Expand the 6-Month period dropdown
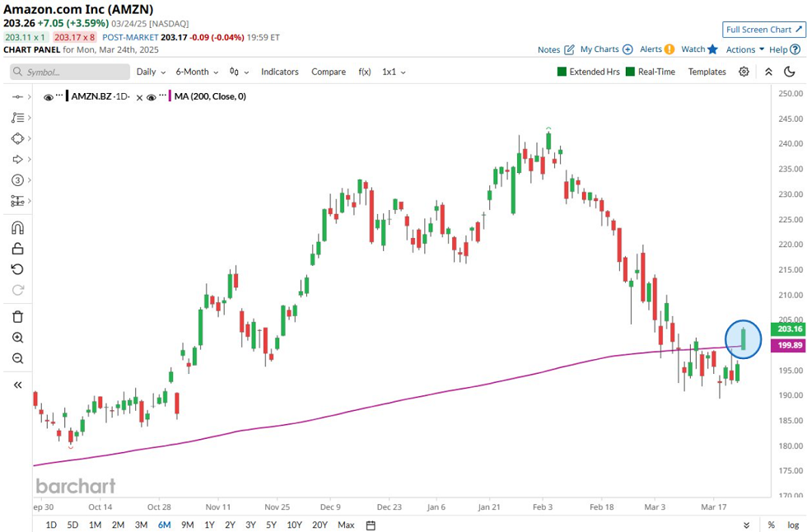 point(197,72)
